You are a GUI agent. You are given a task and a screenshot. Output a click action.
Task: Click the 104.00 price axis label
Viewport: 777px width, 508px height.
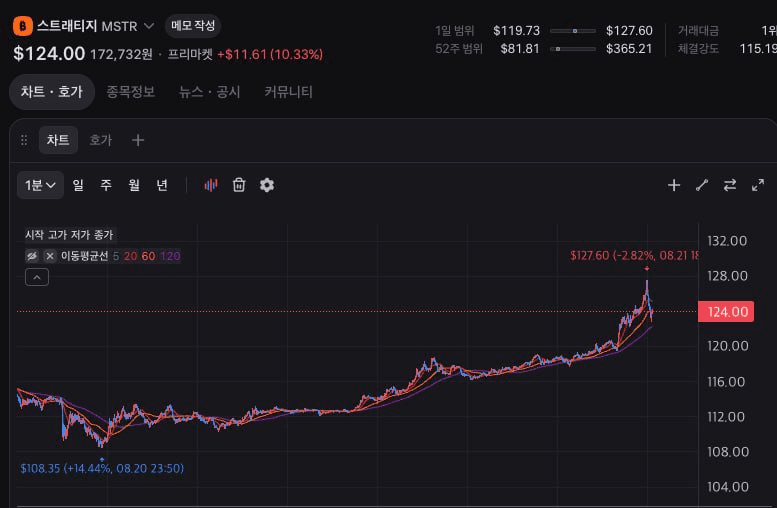pyautogui.click(x=727, y=487)
